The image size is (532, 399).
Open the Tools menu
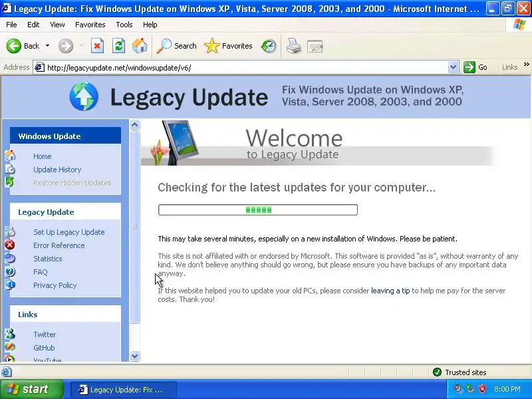click(124, 25)
